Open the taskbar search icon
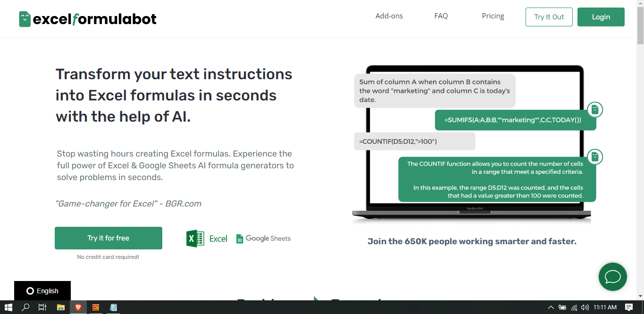This screenshot has height=314, width=644. (25, 307)
